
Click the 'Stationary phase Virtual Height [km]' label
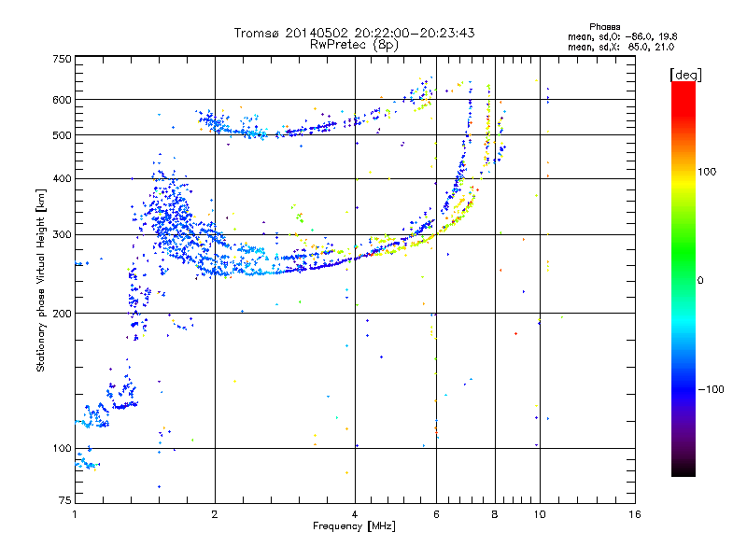click(41, 280)
